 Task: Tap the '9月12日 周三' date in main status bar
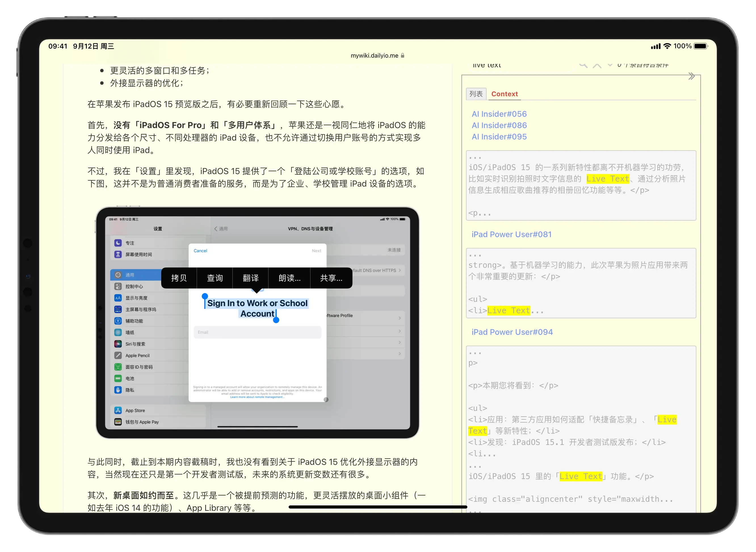click(93, 46)
